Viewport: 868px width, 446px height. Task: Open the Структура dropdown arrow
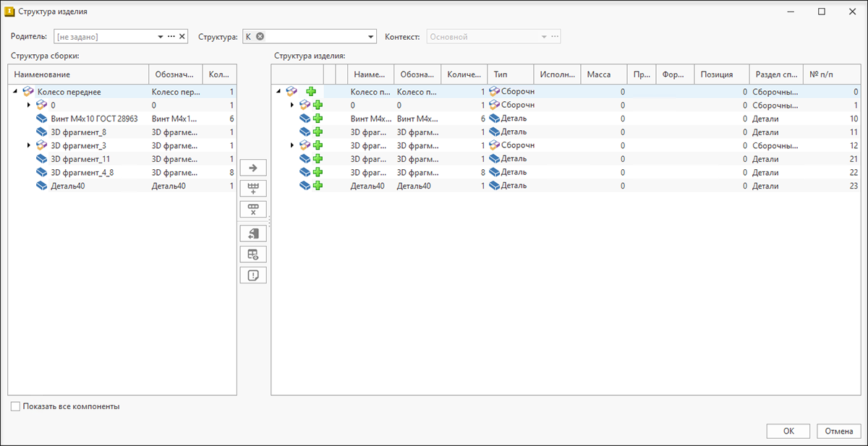[x=371, y=36]
